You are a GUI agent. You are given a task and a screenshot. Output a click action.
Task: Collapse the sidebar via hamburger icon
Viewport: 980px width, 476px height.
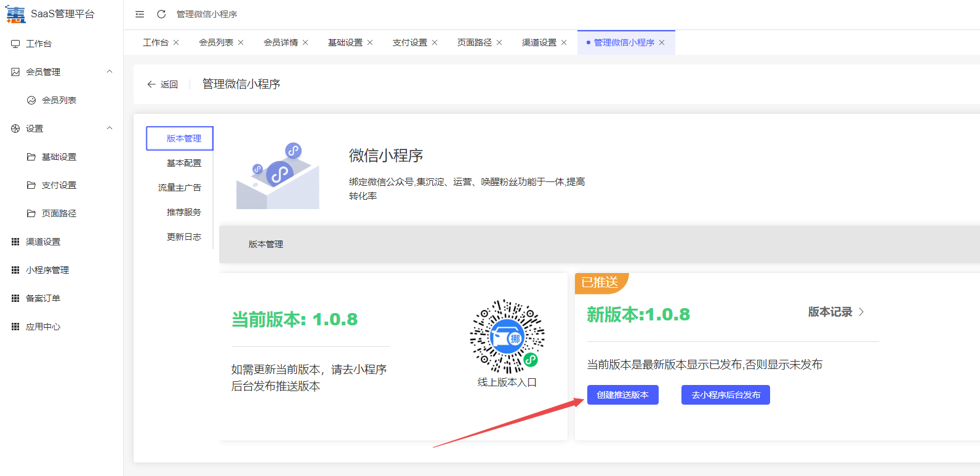(140, 14)
